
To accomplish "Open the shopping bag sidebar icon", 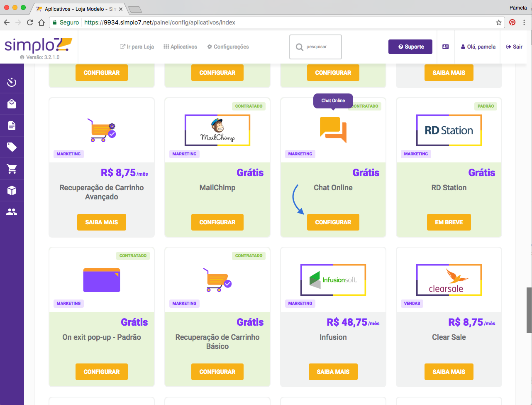I will click(x=12, y=104).
